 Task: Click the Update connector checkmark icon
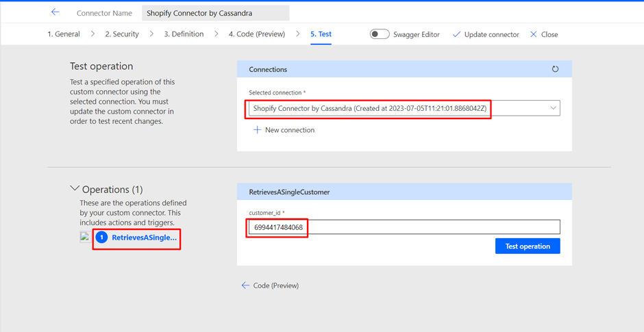(x=456, y=34)
